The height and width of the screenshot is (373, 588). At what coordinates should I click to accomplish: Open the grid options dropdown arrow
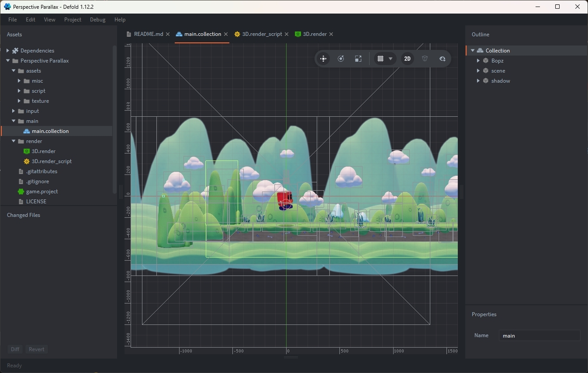[x=391, y=58]
